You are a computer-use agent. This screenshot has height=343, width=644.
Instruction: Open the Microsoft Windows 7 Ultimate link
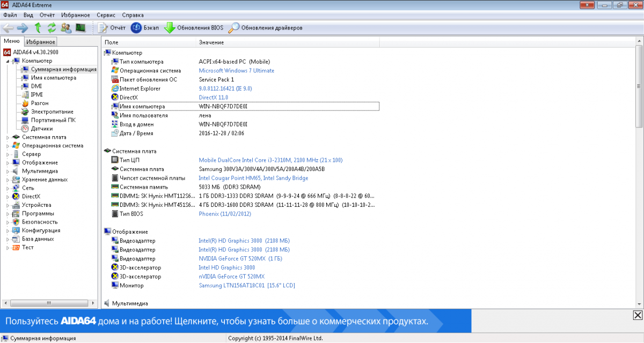click(x=236, y=71)
